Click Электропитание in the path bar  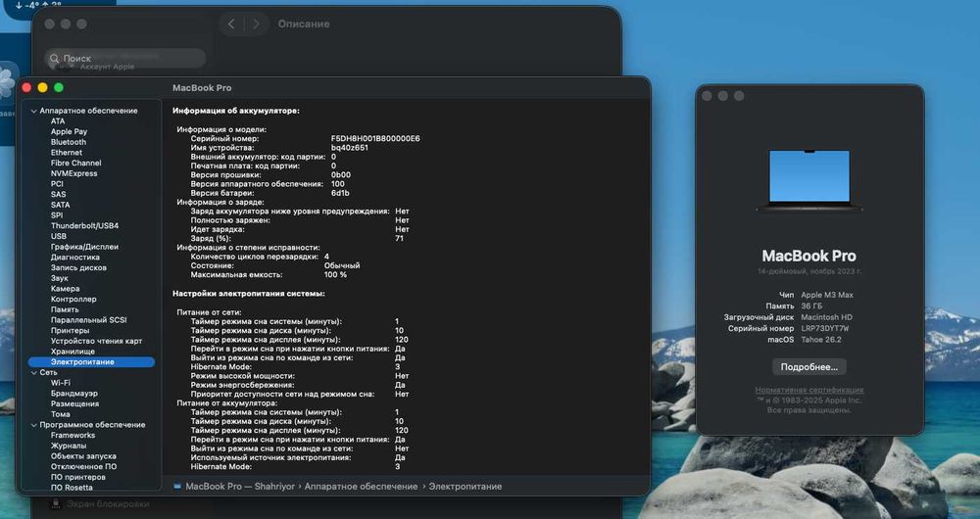point(465,487)
